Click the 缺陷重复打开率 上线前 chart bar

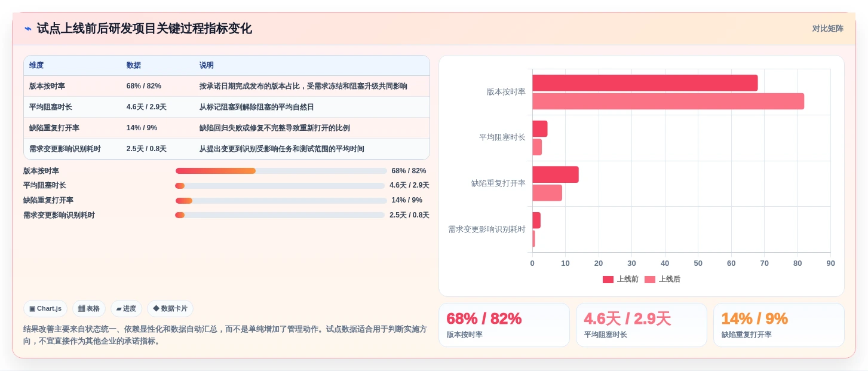[556, 174]
